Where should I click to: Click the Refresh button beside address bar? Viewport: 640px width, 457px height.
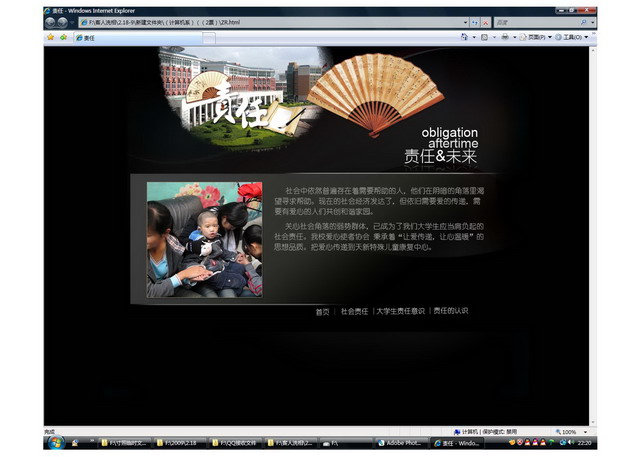tap(474, 22)
